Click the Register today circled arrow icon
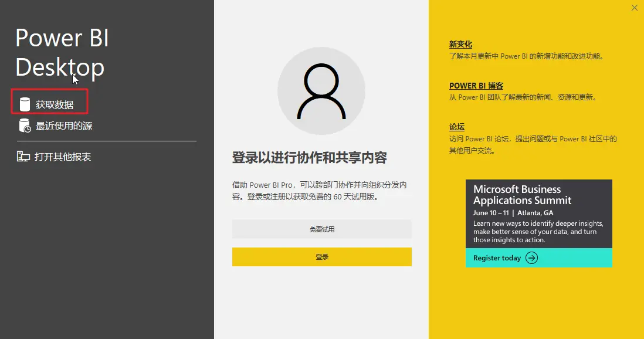The width and height of the screenshot is (644, 339). (x=531, y=257)
